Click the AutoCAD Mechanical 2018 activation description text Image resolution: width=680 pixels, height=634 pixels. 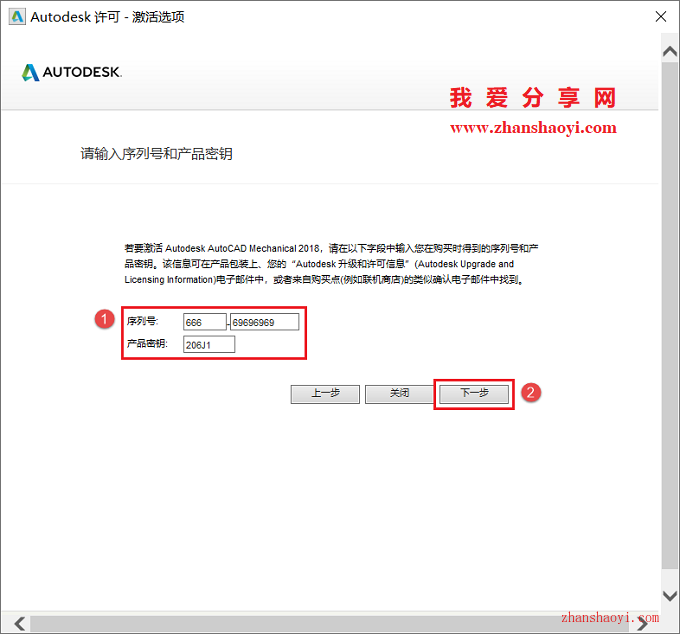coord(331,264)
